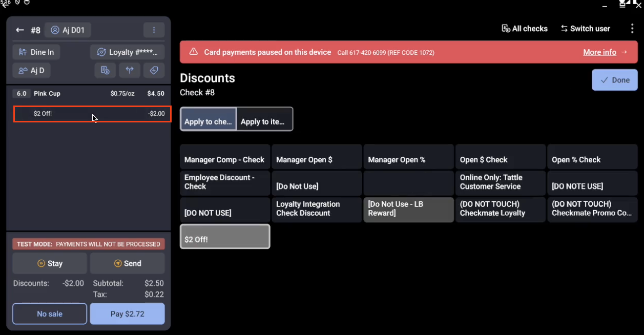Select the Pink Cup item row
The image size is (644, 335).
(x=89, y=94)
